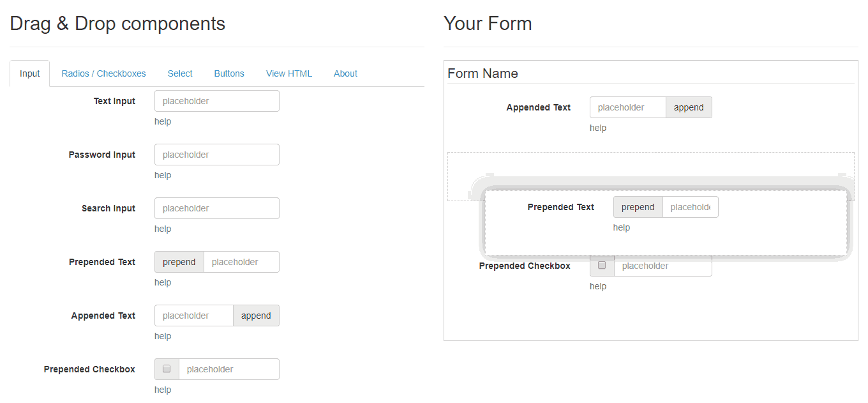Click the Text Input placeholder field
The width and height of the screenshot is (868, 403).
pyautogui.click(x=216, y=101)
